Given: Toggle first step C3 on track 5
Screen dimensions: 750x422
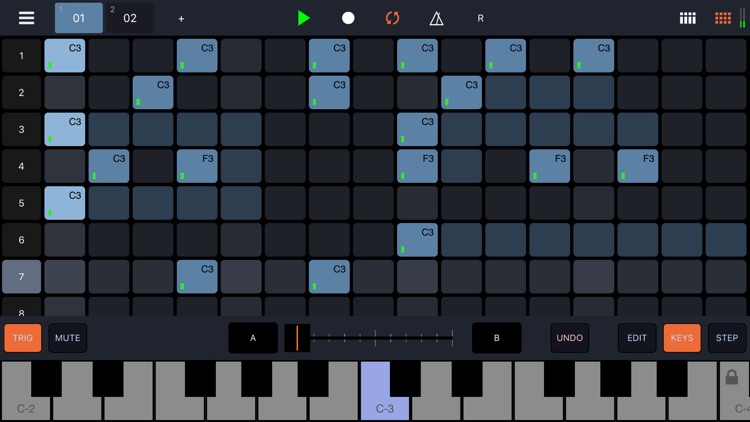Looking at the screenshot, I should pyautogui.click(x=65, y=203).
